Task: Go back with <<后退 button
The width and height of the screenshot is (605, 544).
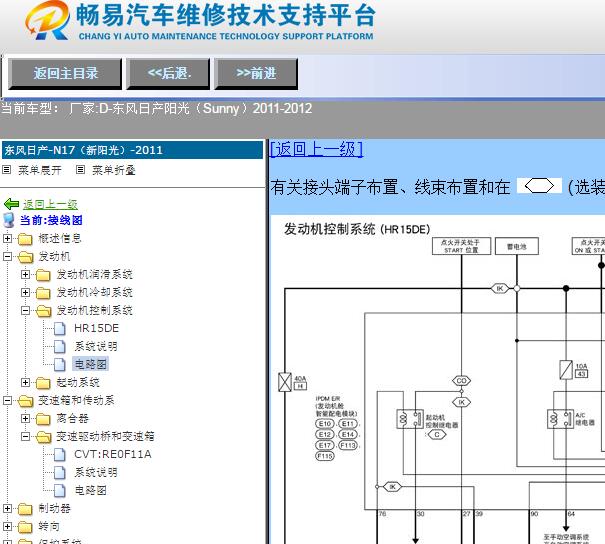Action: [168, 74]
